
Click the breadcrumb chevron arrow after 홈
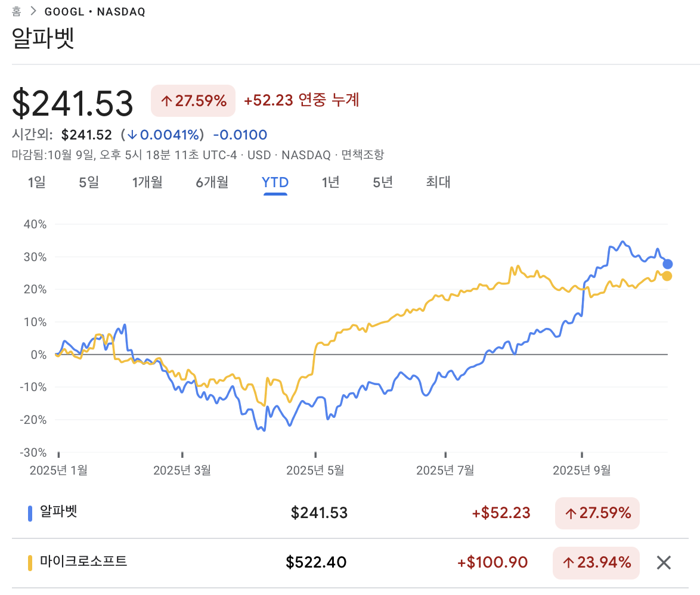(x=33, y=12)
